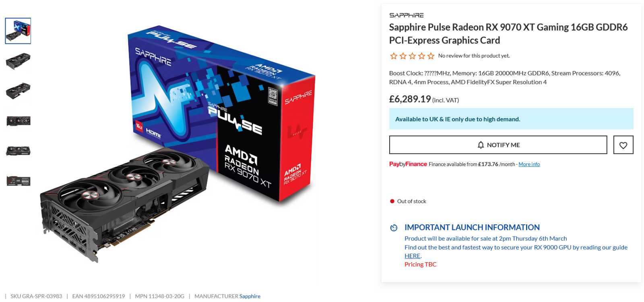Select fourth thumbnail showing card front
The height and width of the screenshot is (302, 644).
click(18, 121)
